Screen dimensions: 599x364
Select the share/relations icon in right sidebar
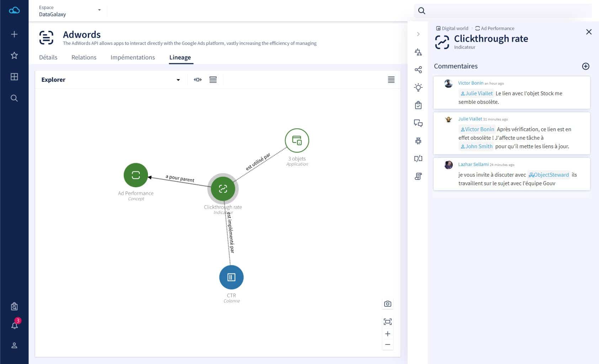coord(418,70)
